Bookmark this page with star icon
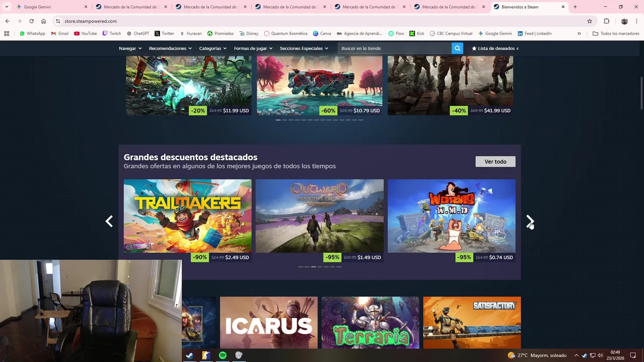This screenshot has width=644, height=362. pyautogui.click(x=590, y=21)
